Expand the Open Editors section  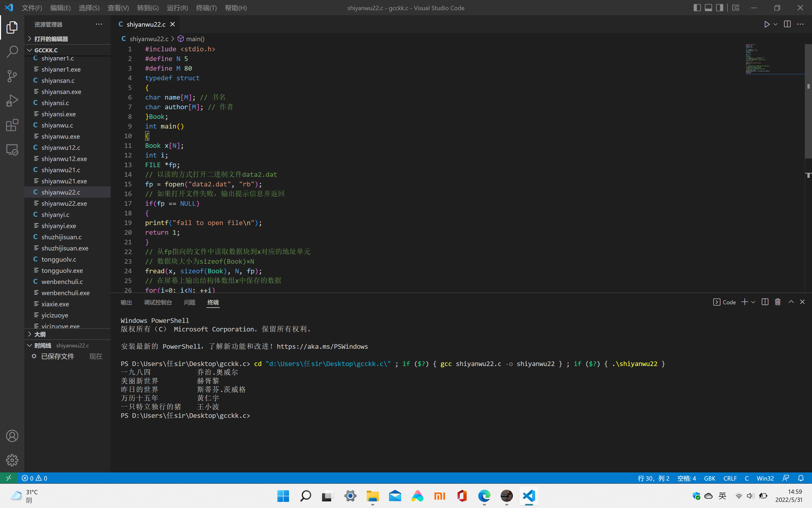[x=67, y=39]
